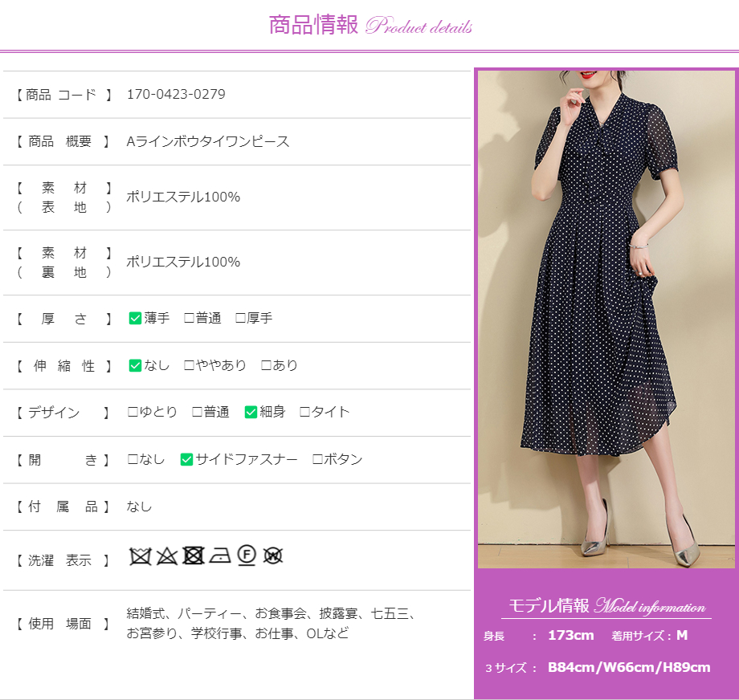Viewport: 739px width, 700px height.
Task: Check the 厚手 thickness checkbox
Action: [240, 318]
